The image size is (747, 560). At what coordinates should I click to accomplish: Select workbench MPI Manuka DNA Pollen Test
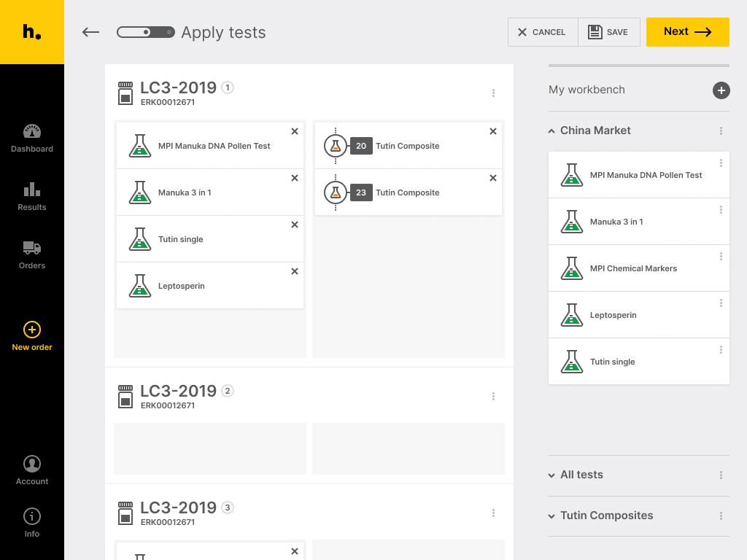[x=638, y=175]
